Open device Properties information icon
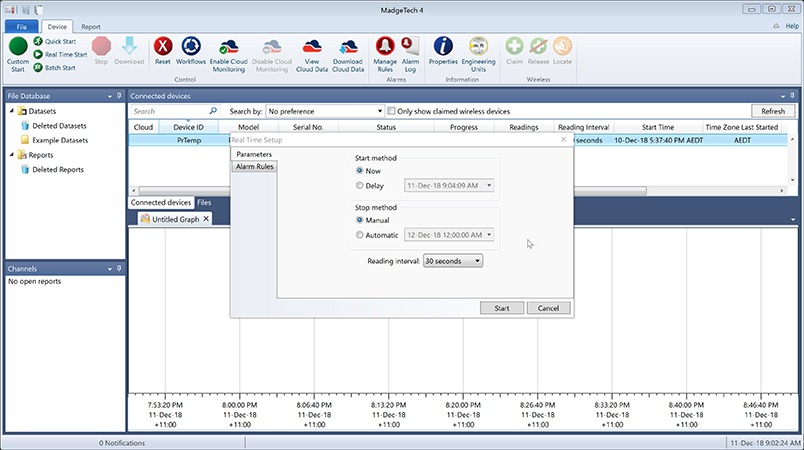804x450 pixels. [x=443, y=47]
